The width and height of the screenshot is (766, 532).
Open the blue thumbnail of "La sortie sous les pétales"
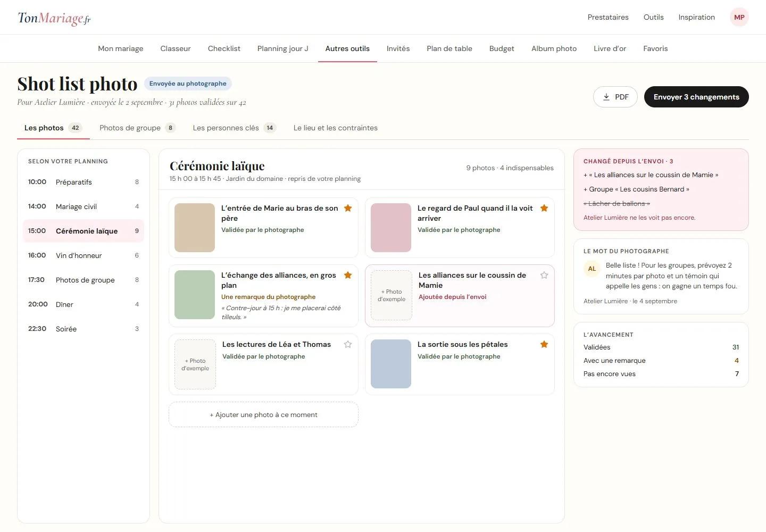click(x=391, y=364)
